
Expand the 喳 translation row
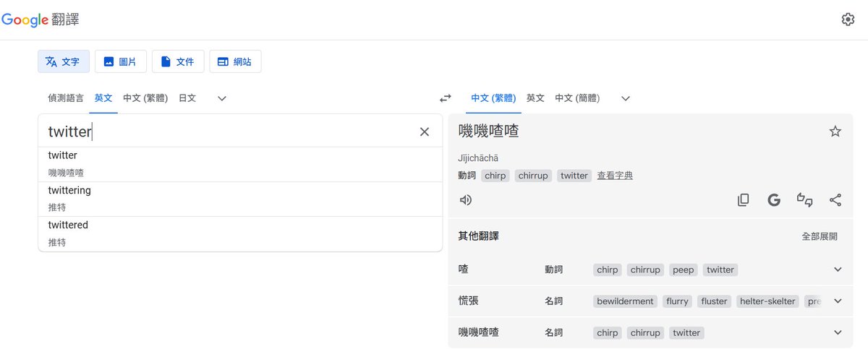pos(838,270)
